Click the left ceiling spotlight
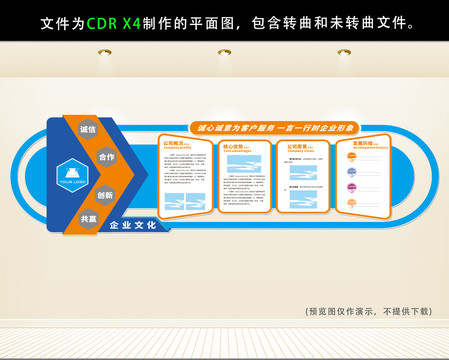Viewport: 449px width, 360px height. (x=105, y=52)
